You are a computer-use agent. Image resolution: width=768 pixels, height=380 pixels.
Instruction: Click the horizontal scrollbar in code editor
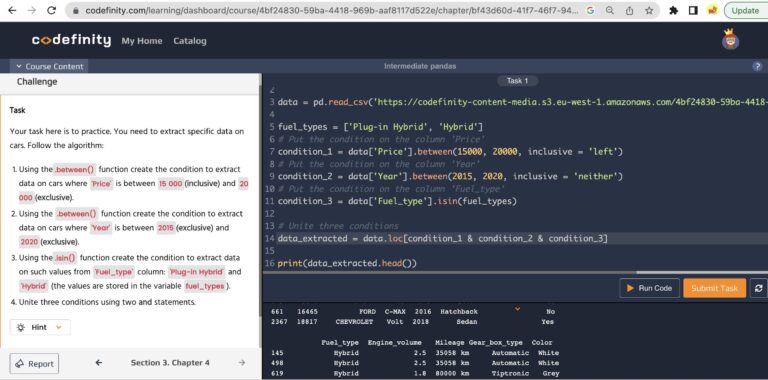coord(702,272)
